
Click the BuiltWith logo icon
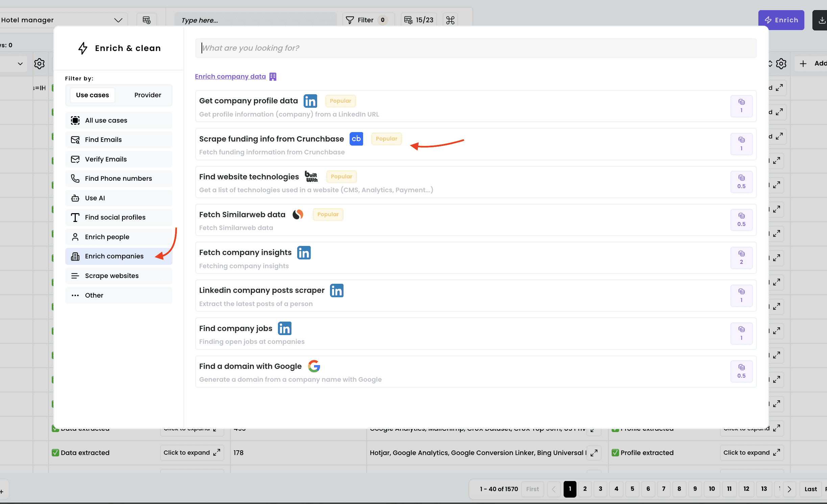[311, 177]
